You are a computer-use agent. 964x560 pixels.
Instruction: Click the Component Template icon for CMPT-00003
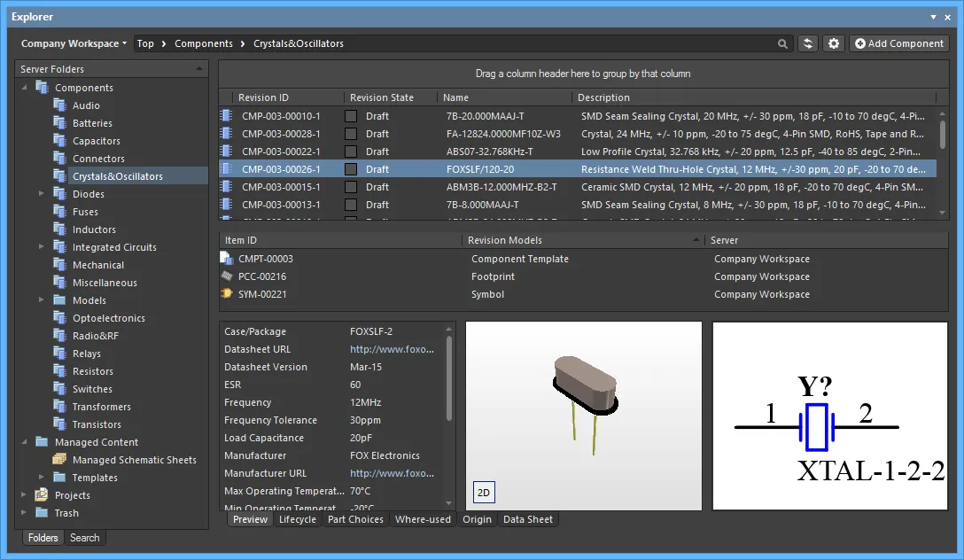point(227,259)
